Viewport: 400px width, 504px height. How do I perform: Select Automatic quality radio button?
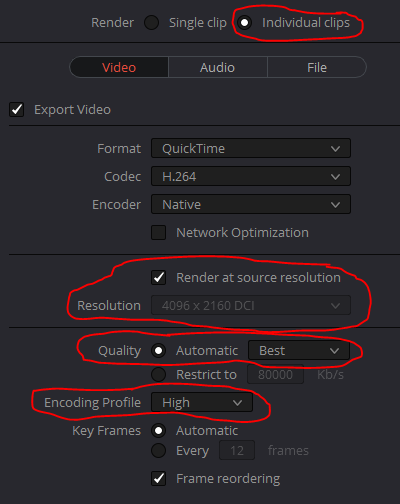pyautogui.click(x=158, y=351)
